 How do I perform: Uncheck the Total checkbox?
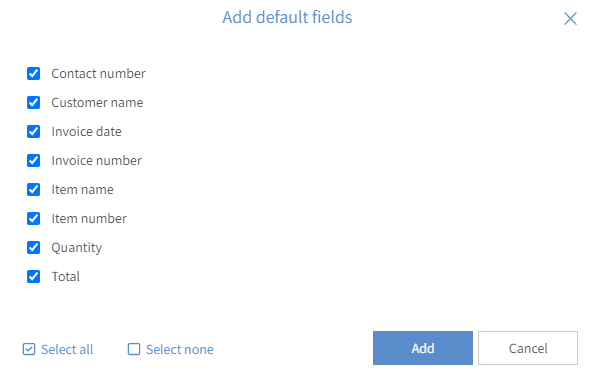pyautogui.click(x=34, y=277)
